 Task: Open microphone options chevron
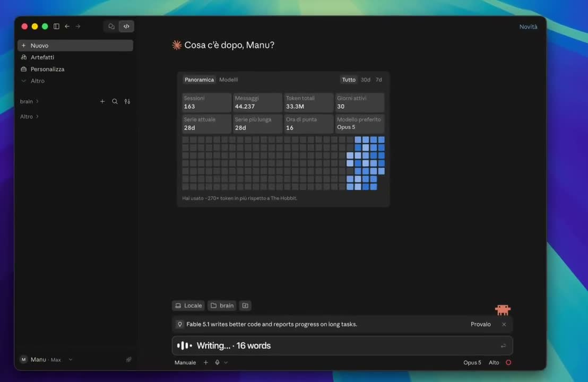pyautogui.click(x=226, y=362)
